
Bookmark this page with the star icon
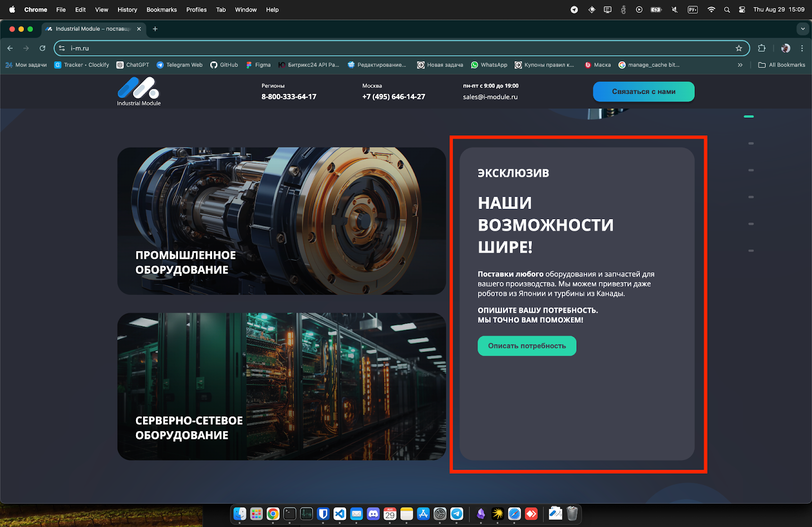click(739, 48)
